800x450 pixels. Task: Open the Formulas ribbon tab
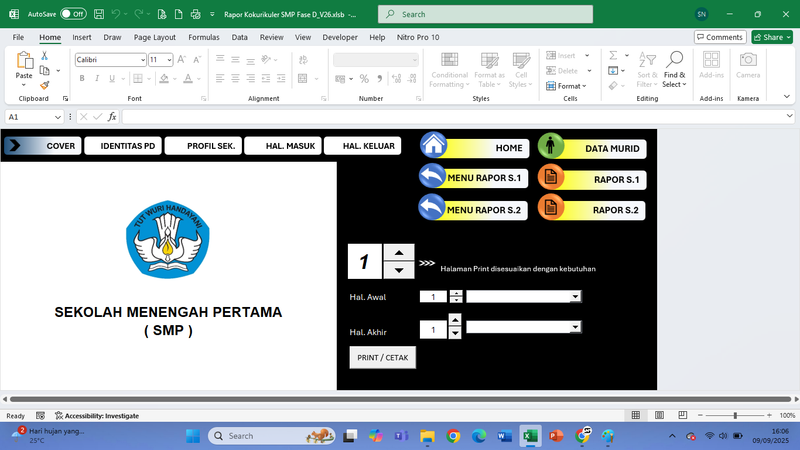(x=204, y=37)
